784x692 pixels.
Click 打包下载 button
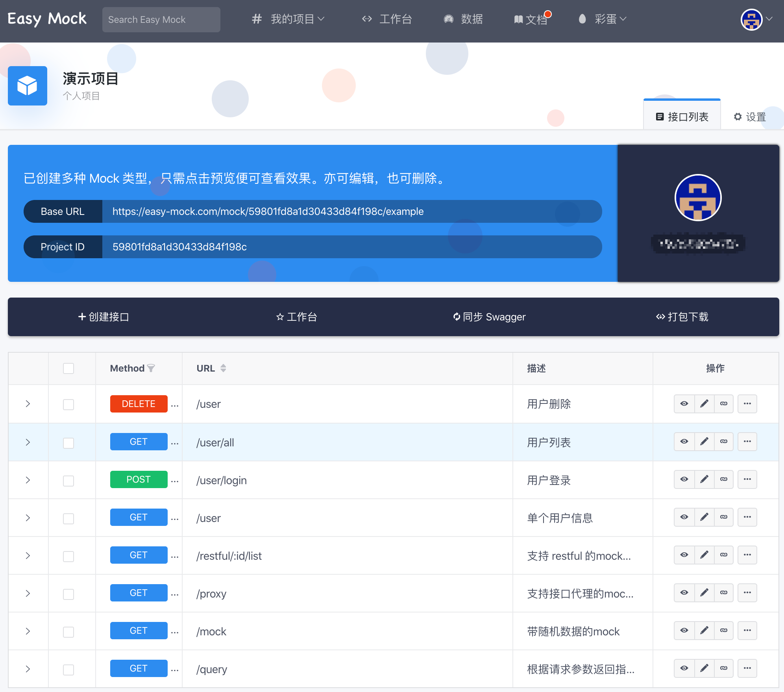coord(682,317)
